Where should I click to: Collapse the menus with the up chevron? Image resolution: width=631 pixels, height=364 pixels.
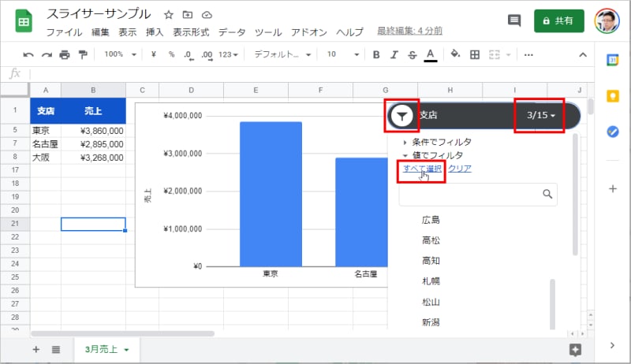583,54
